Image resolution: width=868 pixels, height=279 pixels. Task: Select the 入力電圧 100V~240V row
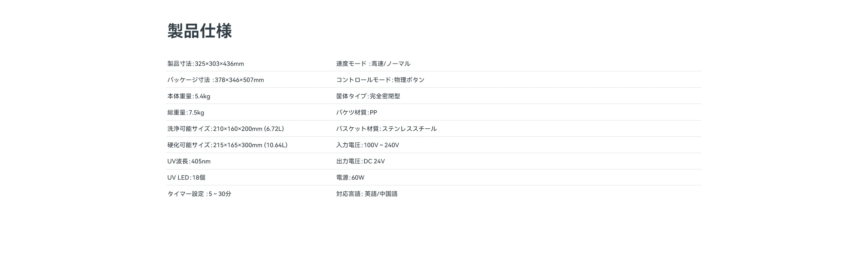[x=368, y=145]
